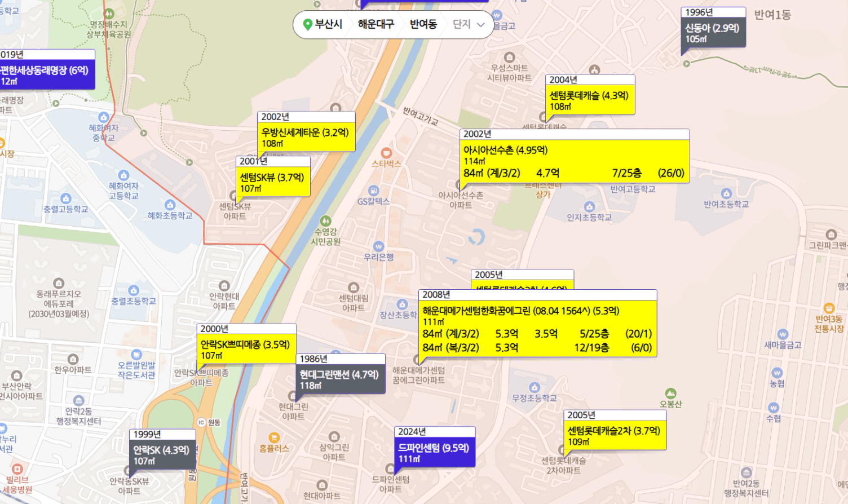This screenshot has height=504, width=848.
Task: Click the GS칼텍스 gas station icon
Action: [373, 191]
